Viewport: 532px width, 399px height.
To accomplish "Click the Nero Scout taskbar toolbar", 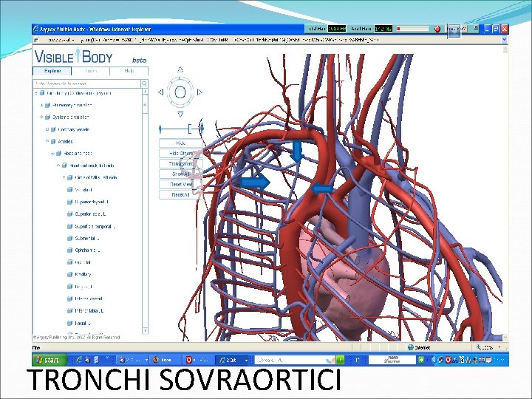I will pyautogui.click(x=392, y=360).
